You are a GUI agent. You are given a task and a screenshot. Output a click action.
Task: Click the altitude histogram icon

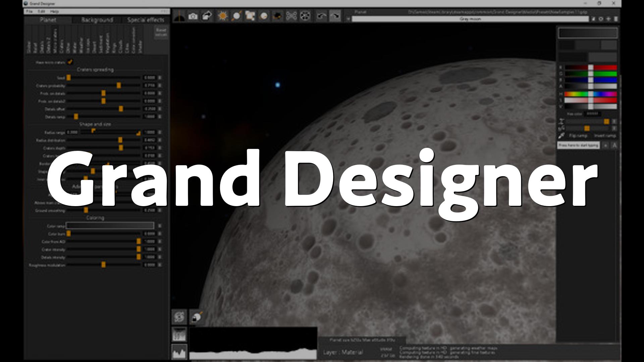click(179, 352)
